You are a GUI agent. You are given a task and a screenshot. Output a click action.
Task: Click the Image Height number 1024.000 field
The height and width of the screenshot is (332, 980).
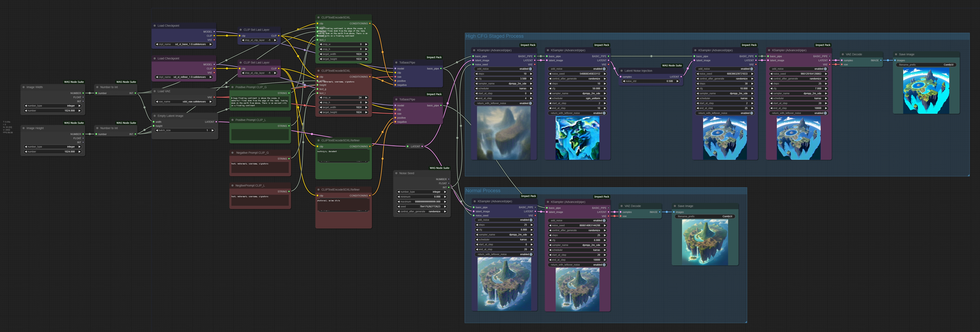(53, 151)
